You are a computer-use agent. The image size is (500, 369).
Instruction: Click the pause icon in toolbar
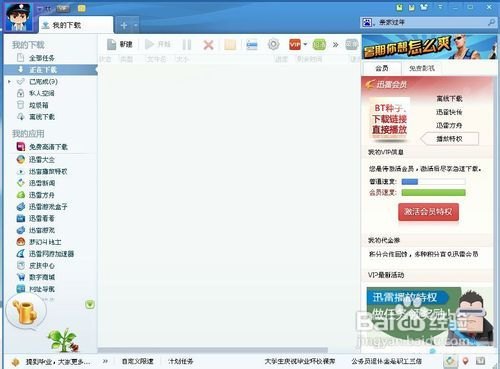(x=187, y=44)
